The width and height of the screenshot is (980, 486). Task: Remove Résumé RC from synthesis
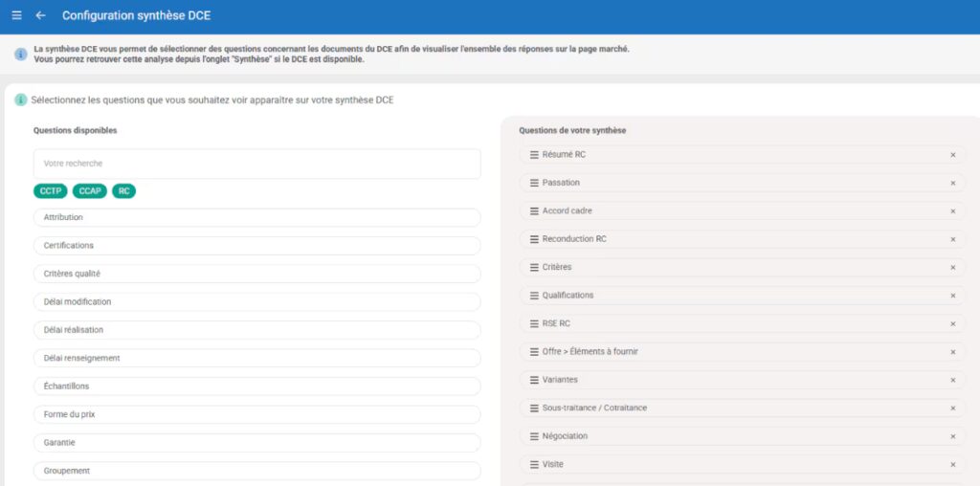pos(952,155)
